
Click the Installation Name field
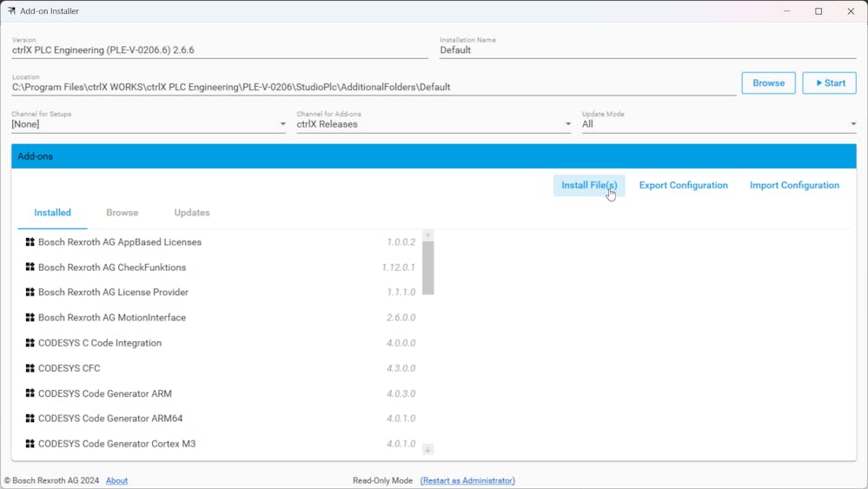(647, 50)
